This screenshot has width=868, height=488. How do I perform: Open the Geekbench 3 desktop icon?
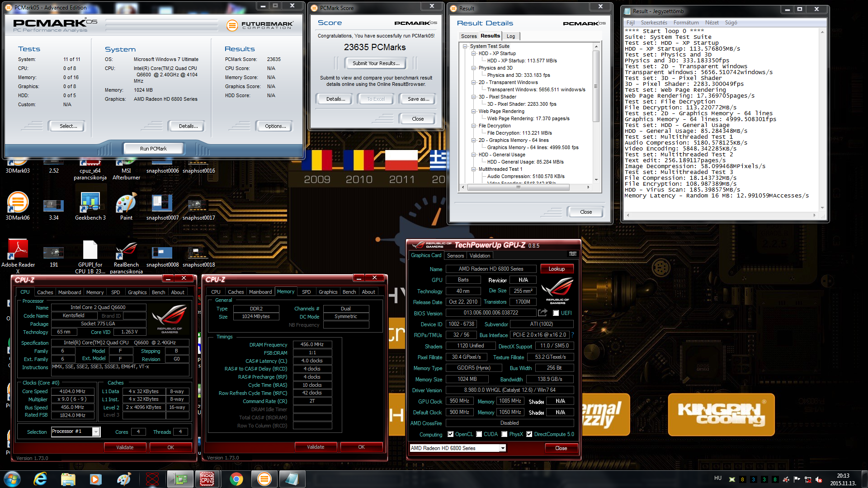click(x=90, y=206)
